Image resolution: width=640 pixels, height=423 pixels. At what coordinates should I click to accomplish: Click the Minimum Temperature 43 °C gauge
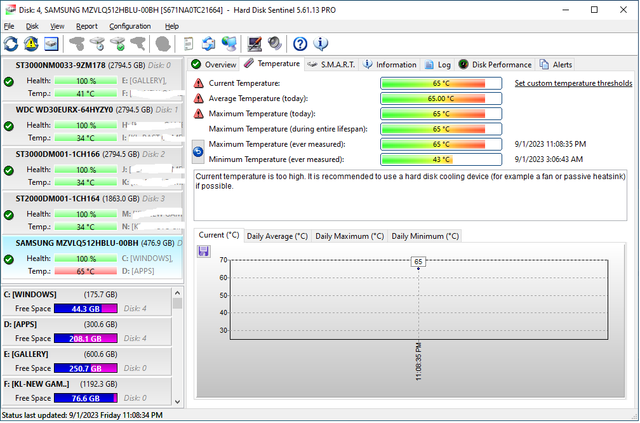coord(441,159)
